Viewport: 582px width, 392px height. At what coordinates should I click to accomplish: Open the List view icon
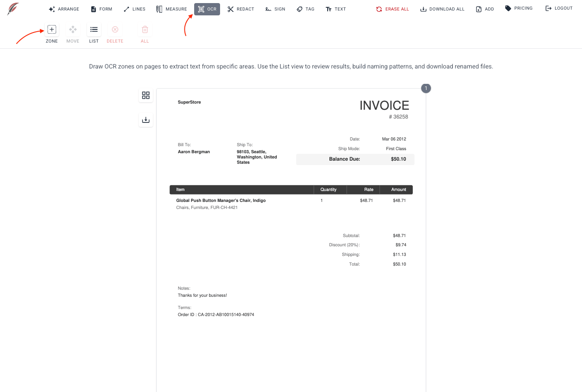94,30
